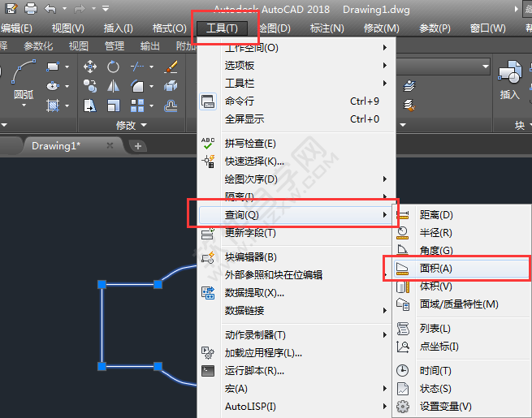Select the Rectangle draw tool icon
The image size is (532, 418).
point(53,67)
